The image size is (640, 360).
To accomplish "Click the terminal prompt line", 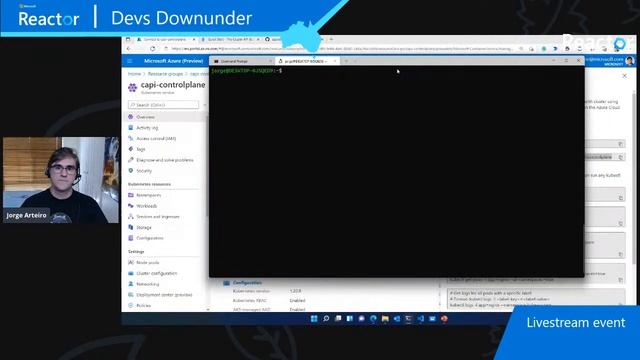I will (x=247, y=71).
